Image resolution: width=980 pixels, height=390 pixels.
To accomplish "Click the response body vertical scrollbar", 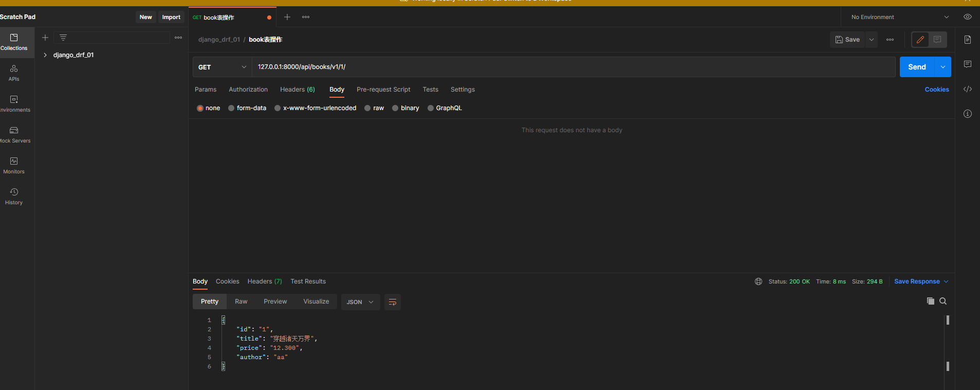I will 948,343.
